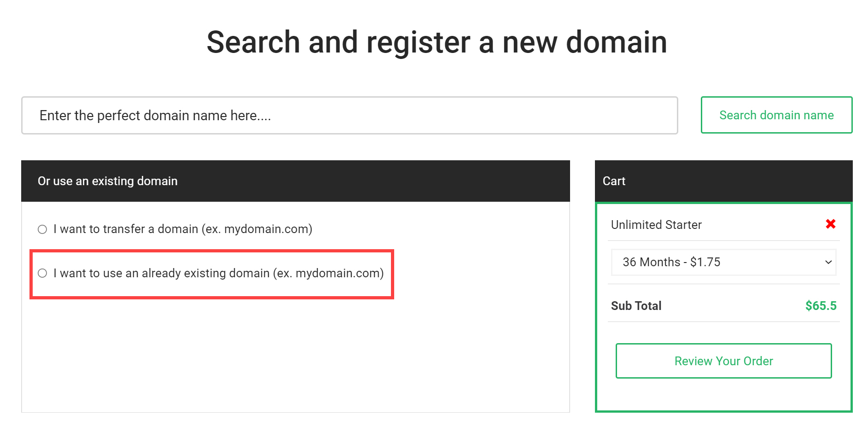Open the 36 Months billing term dropdown
The height and width of the screenshot is (444, 868).
click(723, 262)
